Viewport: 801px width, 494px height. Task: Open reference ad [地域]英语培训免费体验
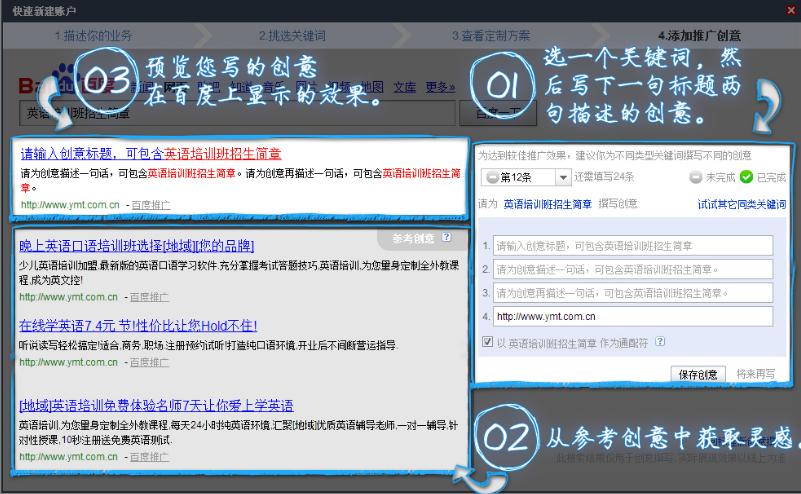click(156, 406)
